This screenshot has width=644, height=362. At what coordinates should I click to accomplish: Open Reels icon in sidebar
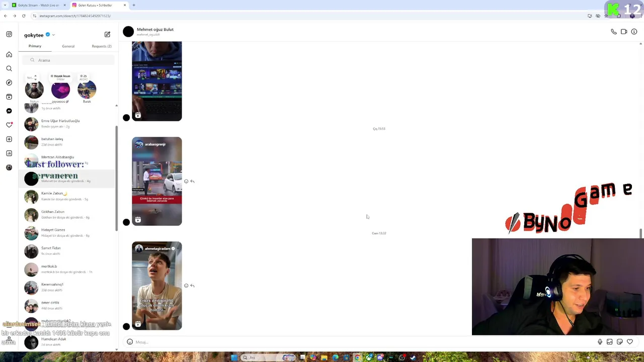pos(9,97)
